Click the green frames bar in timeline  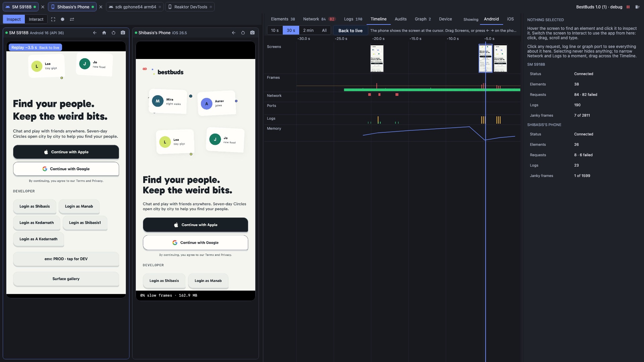pyautogui.click(x=432, y=90)
